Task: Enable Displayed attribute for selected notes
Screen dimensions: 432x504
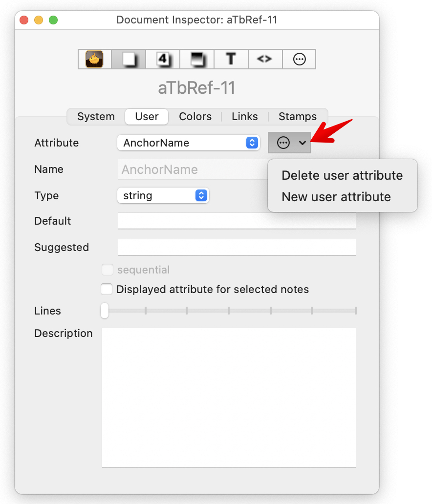Action: [x=107, y=289]
